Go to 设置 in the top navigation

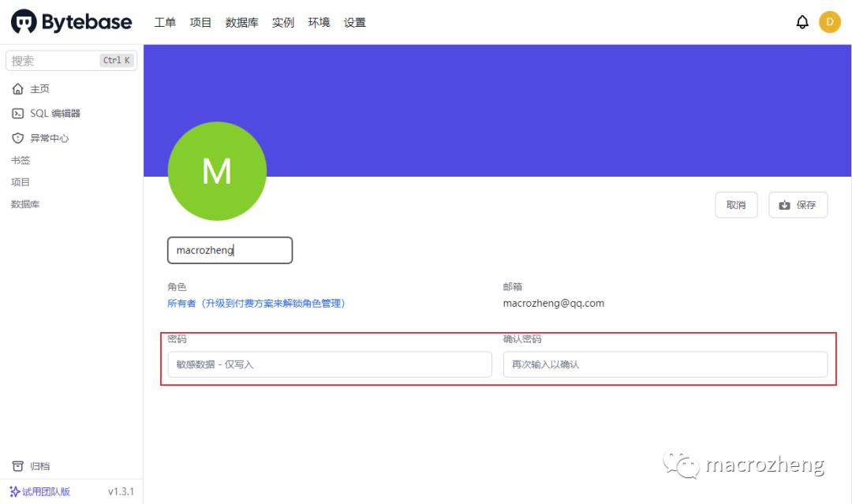pyautogui.click(x=354, y=22)
